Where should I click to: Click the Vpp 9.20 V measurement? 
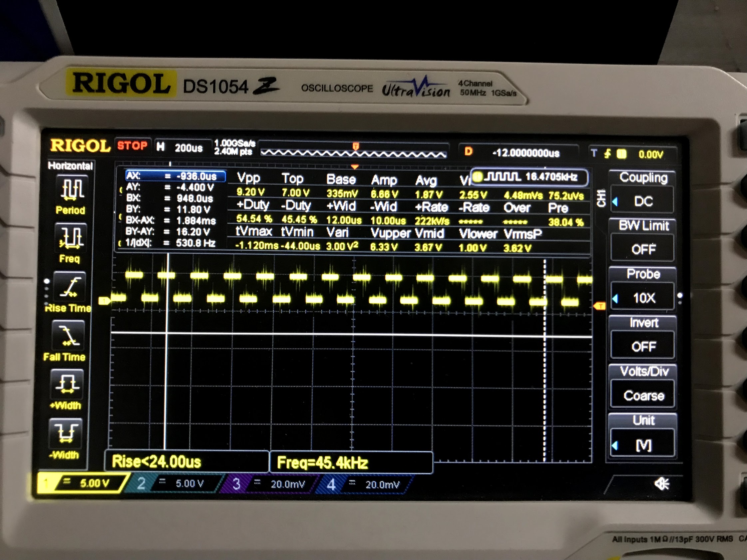click(250, 185)
